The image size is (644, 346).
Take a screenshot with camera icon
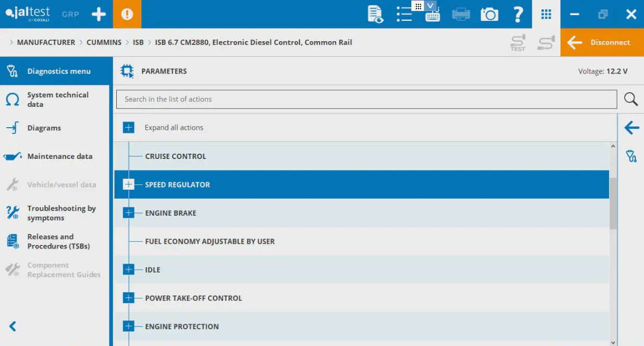489,14
